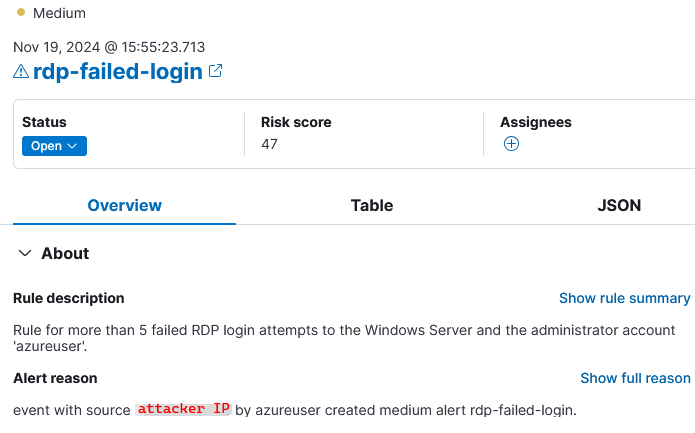The height and width of the screenshot is (433, 695).
Task: Switch to the JSON tab
Action: point(619,205)
